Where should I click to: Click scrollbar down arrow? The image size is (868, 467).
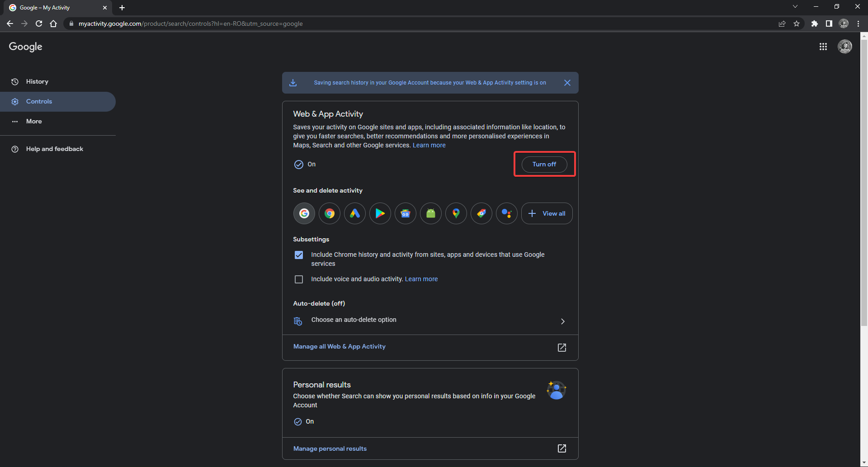[864, 463]
